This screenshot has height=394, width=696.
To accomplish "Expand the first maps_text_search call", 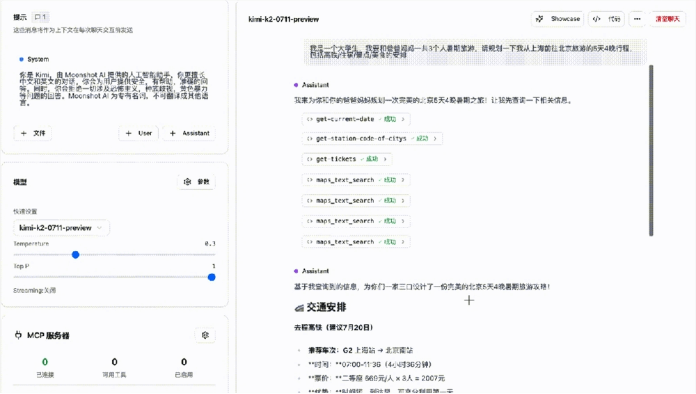I will [356, 180].
